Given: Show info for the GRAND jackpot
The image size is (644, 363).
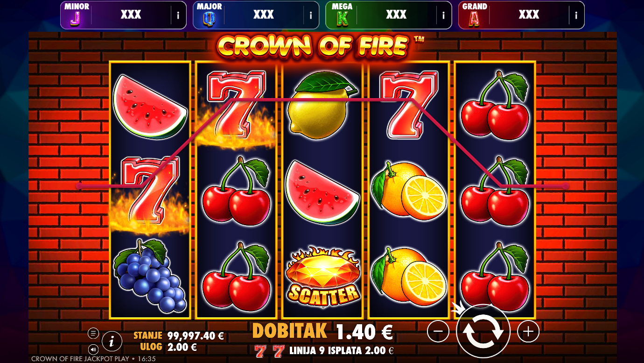Looking at the screenshot, I should tap(576, 15).
